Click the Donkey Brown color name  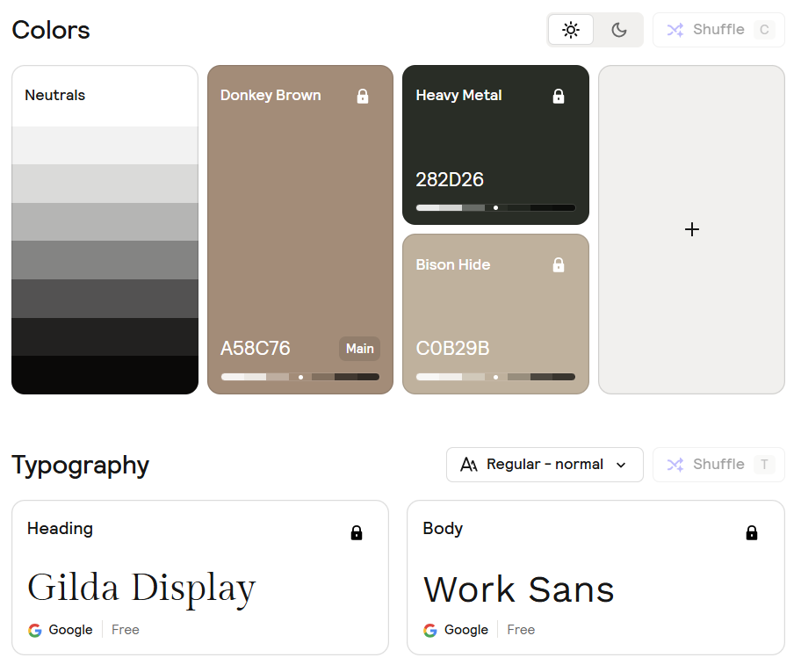pyautogui.click(x=271, y=96)
